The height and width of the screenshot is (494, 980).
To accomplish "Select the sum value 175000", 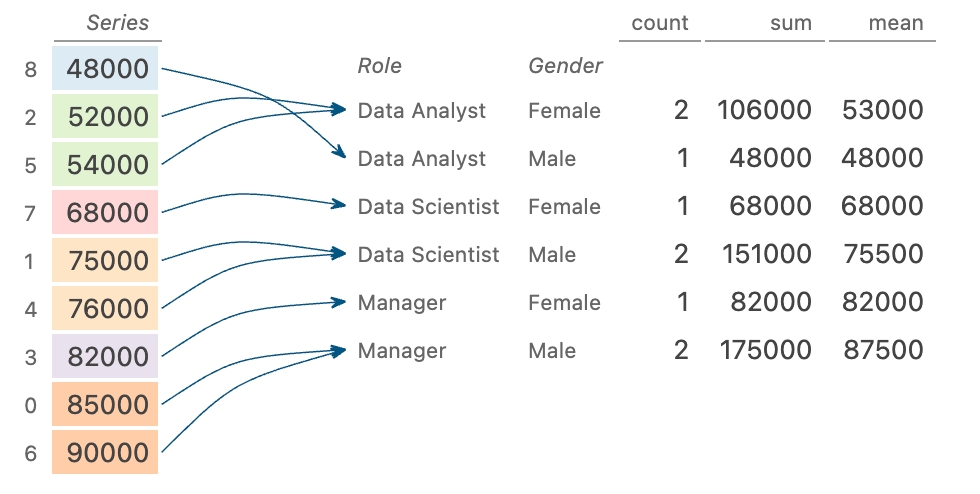I will 764,351.
